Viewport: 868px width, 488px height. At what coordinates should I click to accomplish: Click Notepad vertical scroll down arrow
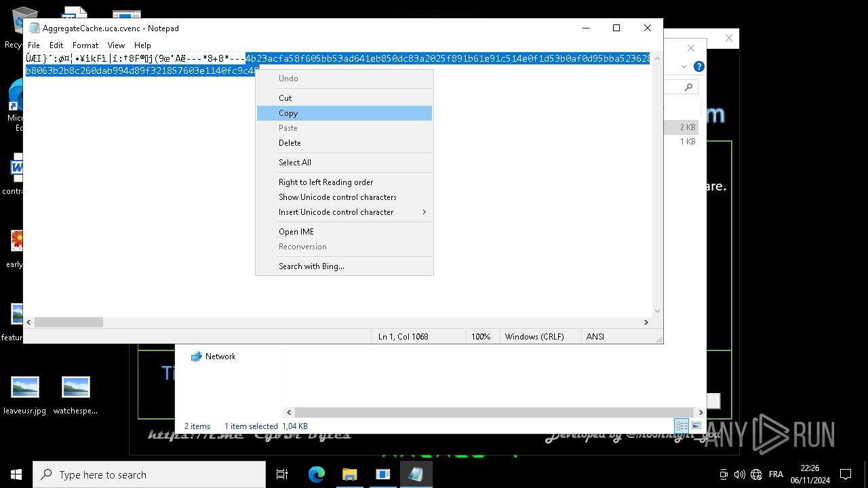(656, 311)
